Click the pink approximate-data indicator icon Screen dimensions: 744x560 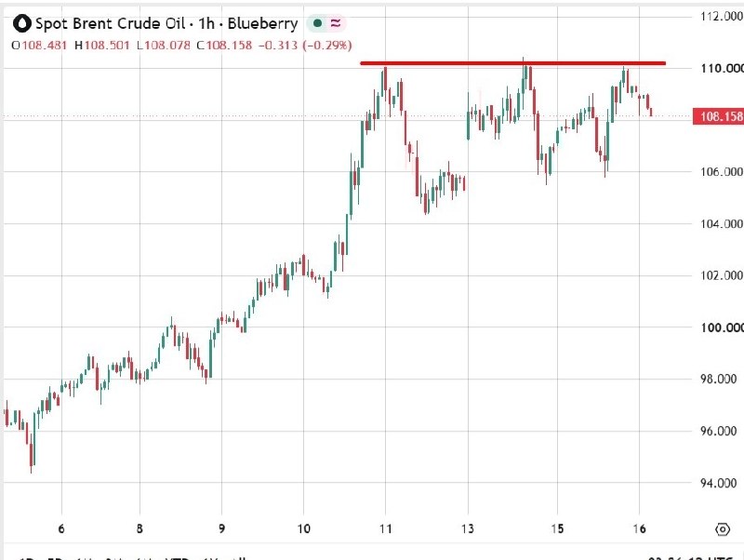tap(336, 22)
